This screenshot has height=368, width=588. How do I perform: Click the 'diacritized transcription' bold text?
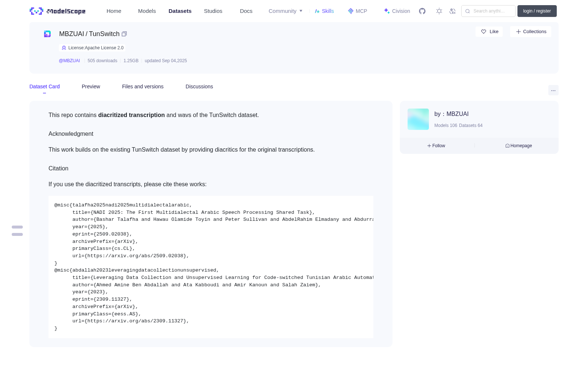pyautogui.click(x=132, y=115)
